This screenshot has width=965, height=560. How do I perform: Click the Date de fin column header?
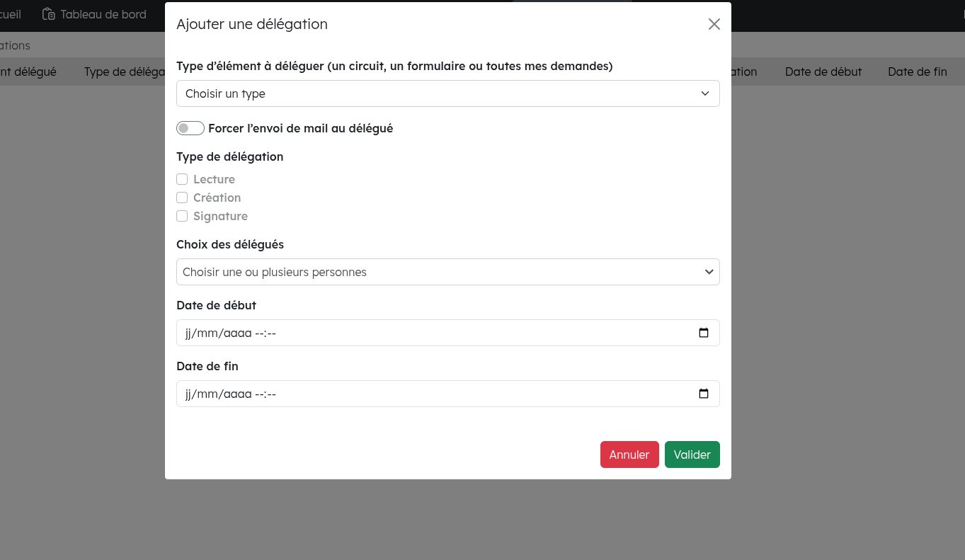pyautogui.click(x=917, y=72)
